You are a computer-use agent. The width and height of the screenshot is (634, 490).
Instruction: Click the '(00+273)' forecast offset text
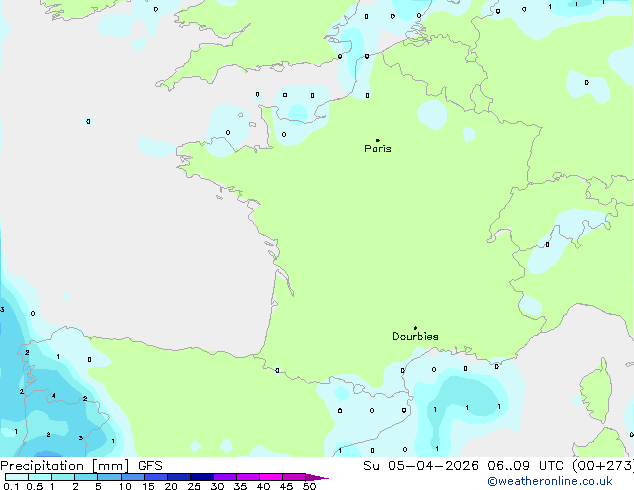pyautogui.click(x=602, y=466)
